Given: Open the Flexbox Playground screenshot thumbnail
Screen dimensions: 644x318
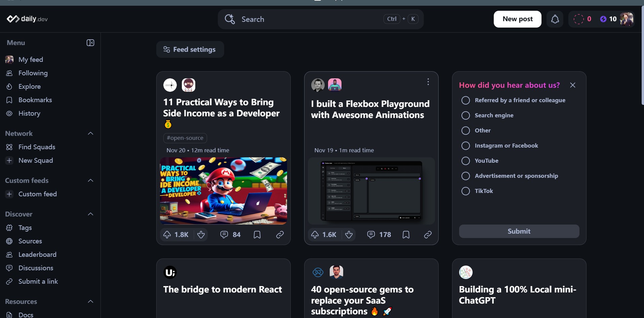Looking at the screenshot, I should click(x=371, y=191).
